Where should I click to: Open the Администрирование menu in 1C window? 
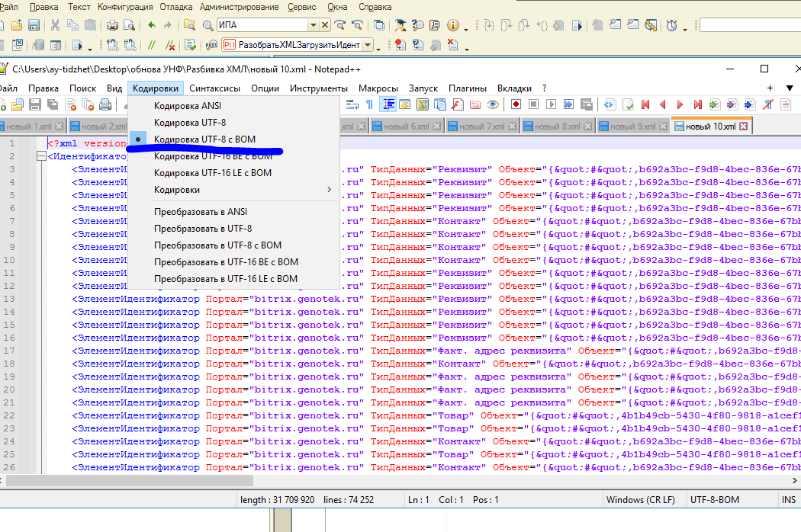tap(239, 7)
